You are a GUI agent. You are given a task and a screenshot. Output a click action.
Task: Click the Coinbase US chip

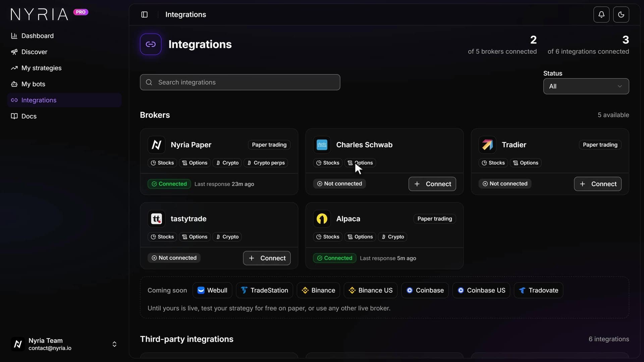[x=481, y=290]
